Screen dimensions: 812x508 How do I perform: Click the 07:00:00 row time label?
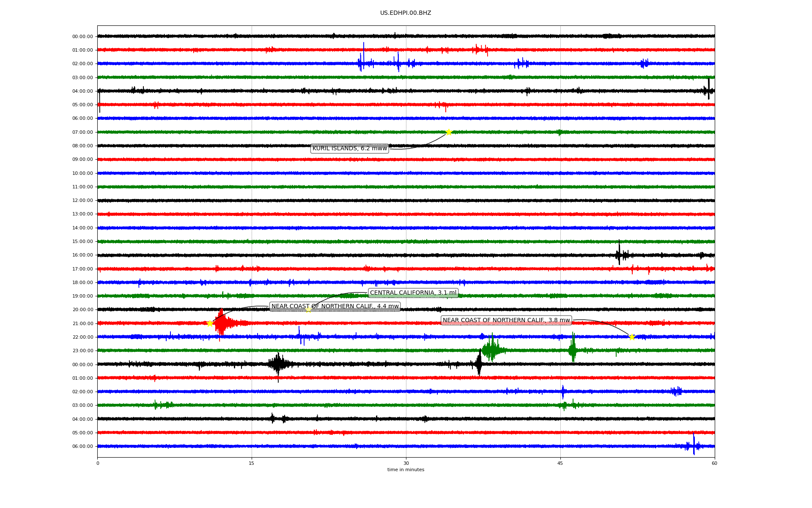tap(82, 132)
